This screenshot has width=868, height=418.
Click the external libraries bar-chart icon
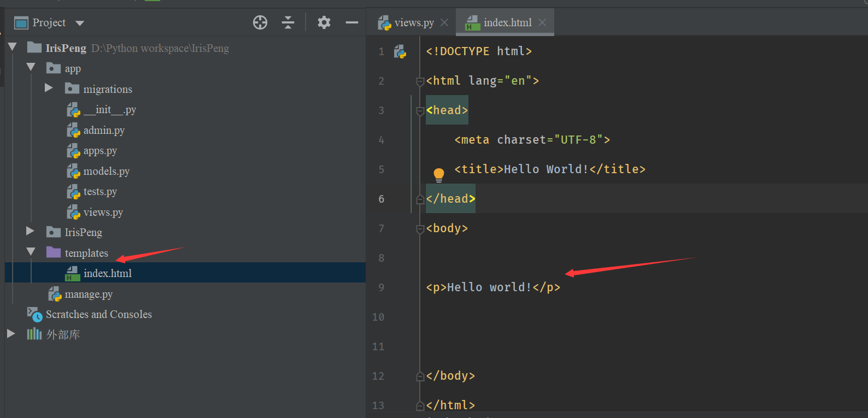[34, 334]
